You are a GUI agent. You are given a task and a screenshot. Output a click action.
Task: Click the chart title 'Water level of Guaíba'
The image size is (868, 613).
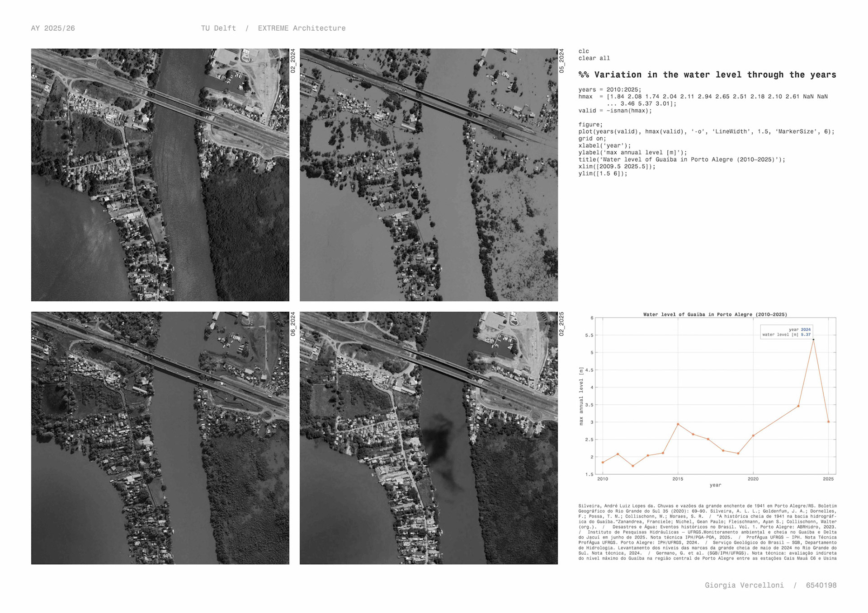(715, 314)
